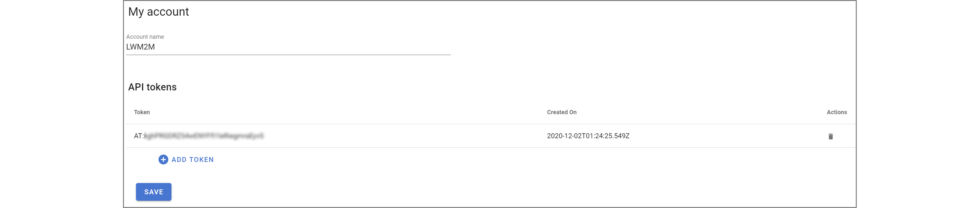Click the API tokens section heading

tap(152, 87)
